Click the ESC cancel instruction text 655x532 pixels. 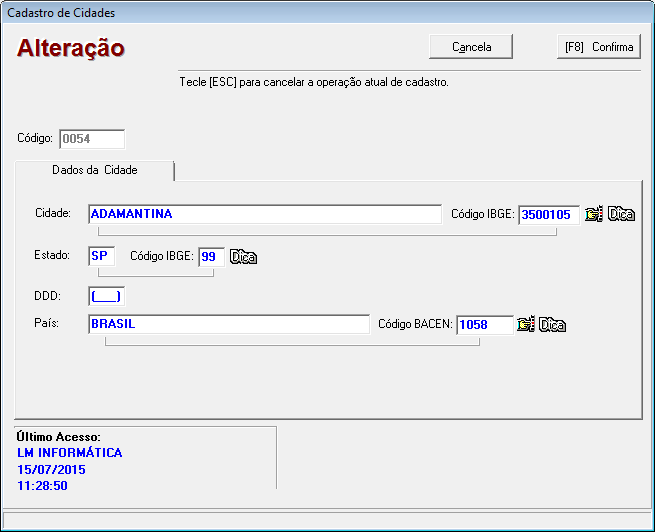click(313, 82)
